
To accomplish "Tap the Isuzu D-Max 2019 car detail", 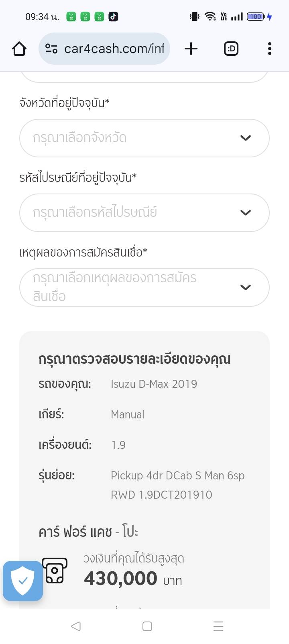I will (x=154, y=384).
